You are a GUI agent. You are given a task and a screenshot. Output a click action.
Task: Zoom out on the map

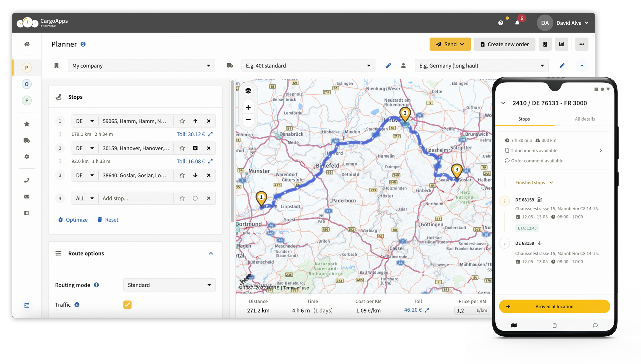click(x=248, y=119)
